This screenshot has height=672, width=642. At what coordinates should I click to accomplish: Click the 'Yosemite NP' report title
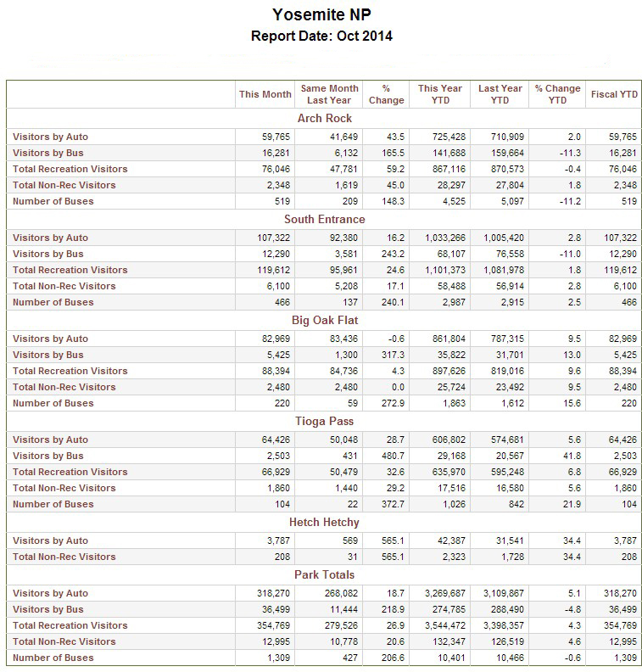coord(321,15)
